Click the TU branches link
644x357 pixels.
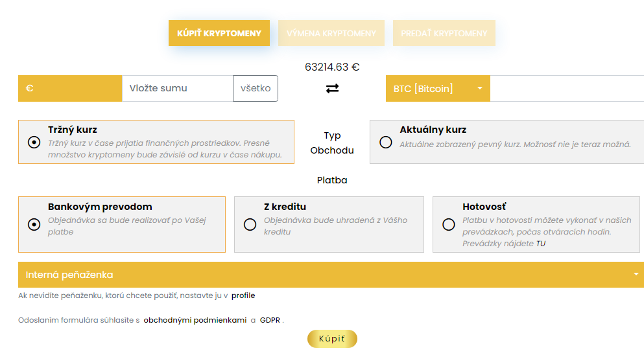coord(540,244)
